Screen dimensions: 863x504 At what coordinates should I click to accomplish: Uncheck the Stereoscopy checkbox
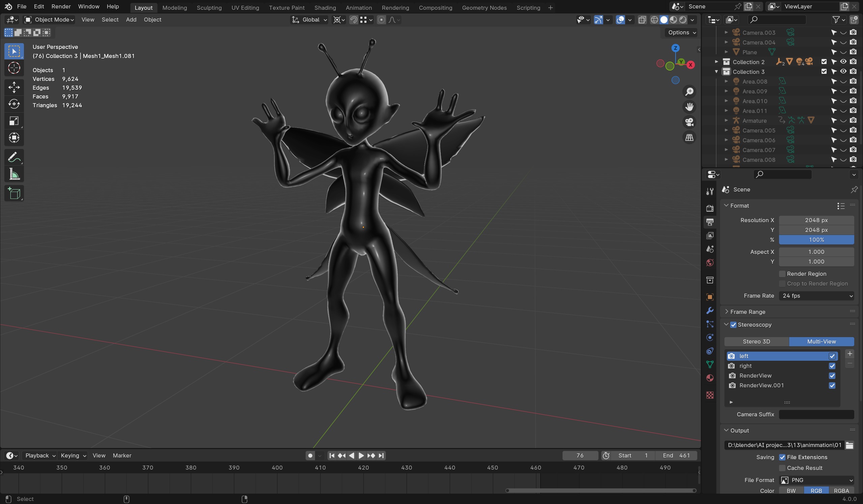733,325
